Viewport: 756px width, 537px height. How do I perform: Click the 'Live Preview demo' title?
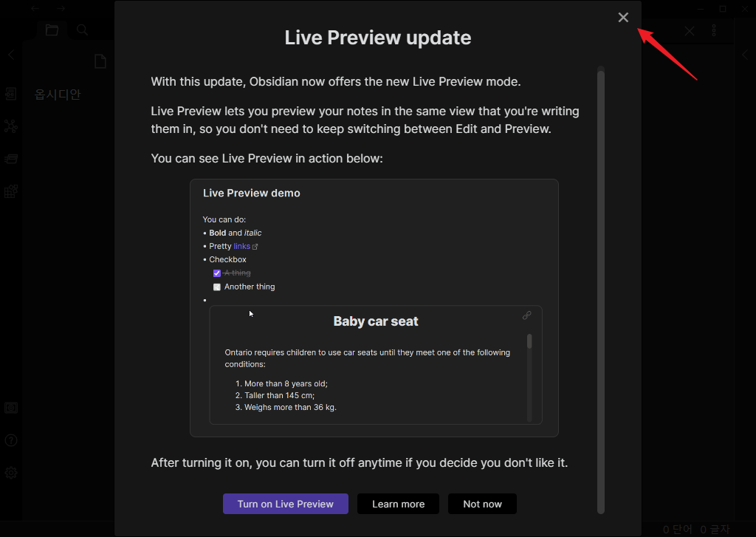(x=252, y=193)
